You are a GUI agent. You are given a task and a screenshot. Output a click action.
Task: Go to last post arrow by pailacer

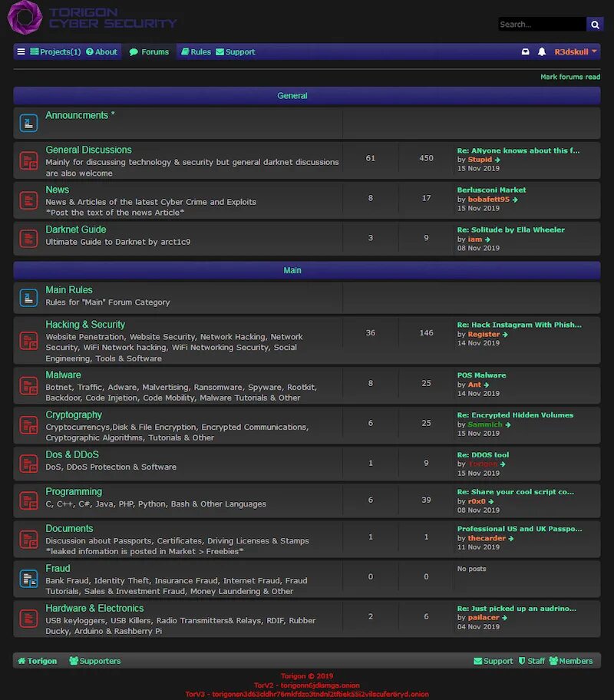click(504, 618)
